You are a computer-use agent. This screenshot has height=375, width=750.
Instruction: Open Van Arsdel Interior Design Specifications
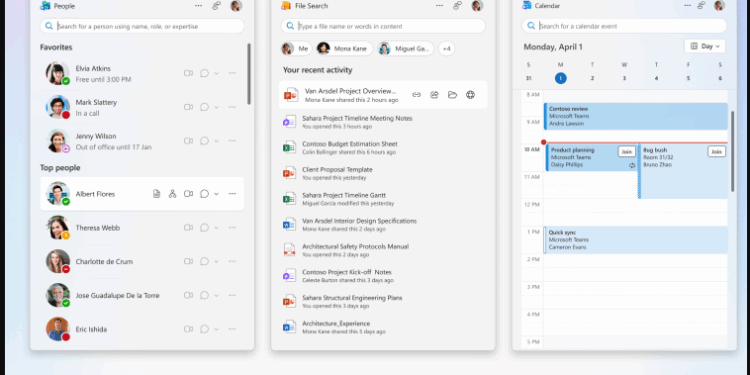click(x=383, y=225)
